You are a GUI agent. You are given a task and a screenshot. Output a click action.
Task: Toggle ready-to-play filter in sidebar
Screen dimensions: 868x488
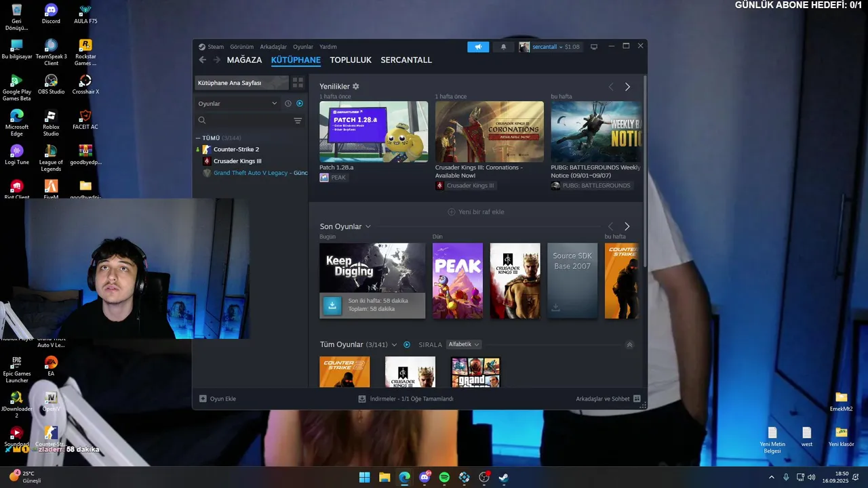coord(300,104)
